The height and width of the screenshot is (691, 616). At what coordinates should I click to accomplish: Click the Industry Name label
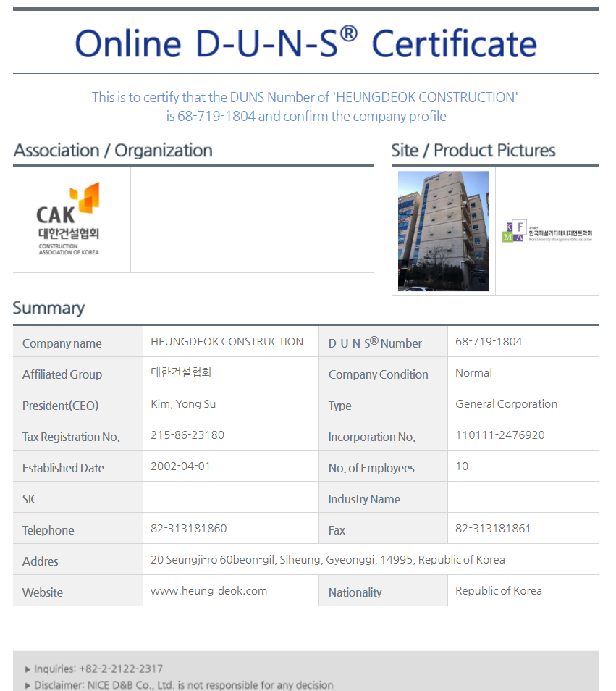click(364, 499)
